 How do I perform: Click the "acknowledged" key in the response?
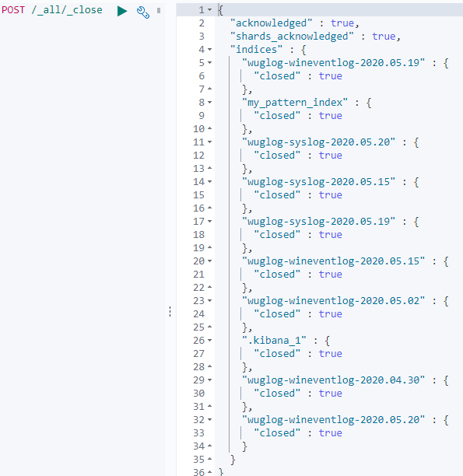tap(271, 23)
